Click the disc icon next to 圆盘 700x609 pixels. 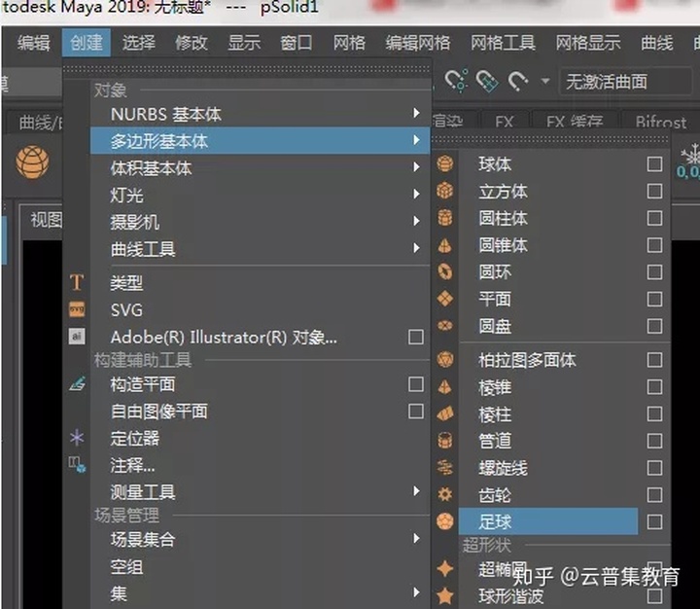444,325
